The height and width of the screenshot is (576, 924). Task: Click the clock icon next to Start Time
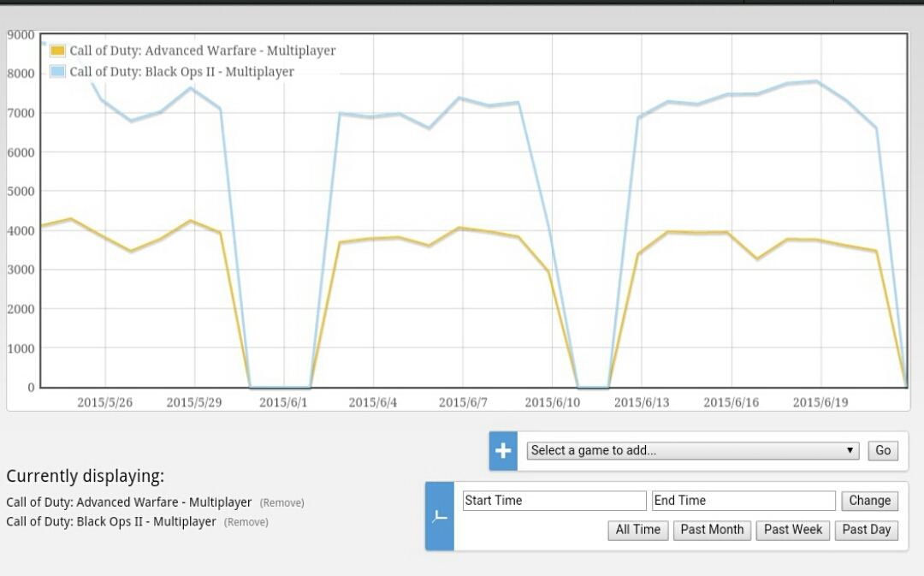439,516
